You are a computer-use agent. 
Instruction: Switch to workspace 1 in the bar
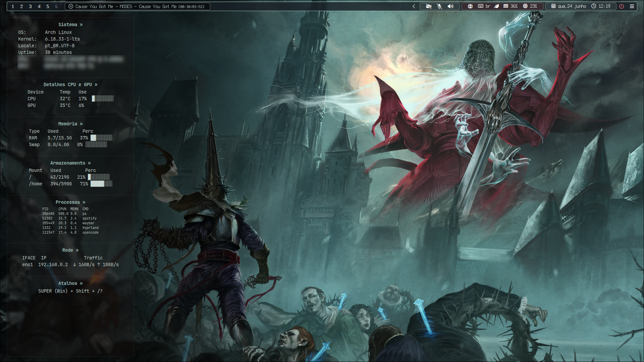pyautogui.click(x=13, y=6)
